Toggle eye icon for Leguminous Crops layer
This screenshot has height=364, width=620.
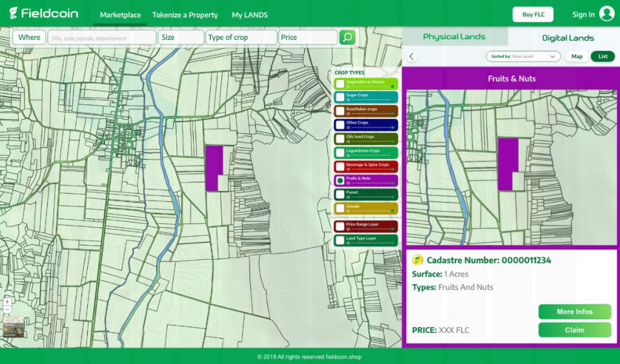pos(348,155)
